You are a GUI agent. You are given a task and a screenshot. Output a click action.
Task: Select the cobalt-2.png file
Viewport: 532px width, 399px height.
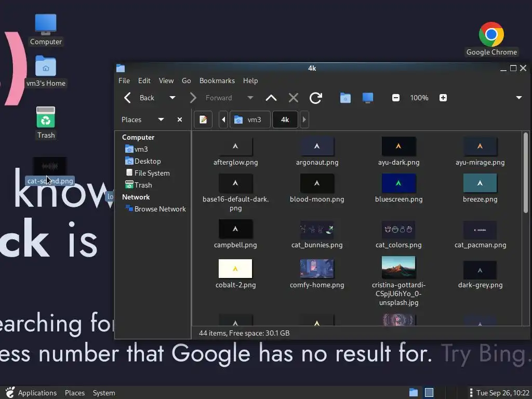point(235,274)
